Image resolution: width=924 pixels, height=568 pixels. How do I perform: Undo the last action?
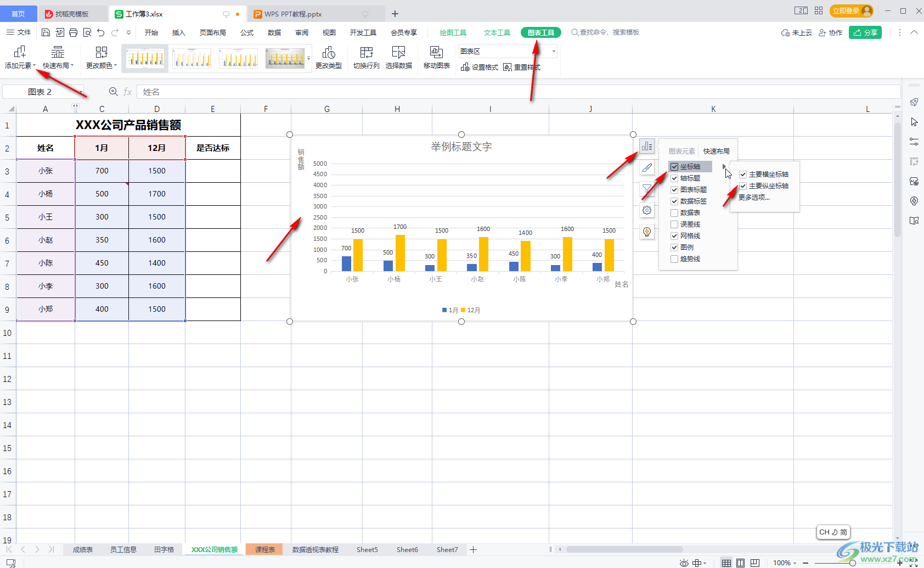click(100, 32)
